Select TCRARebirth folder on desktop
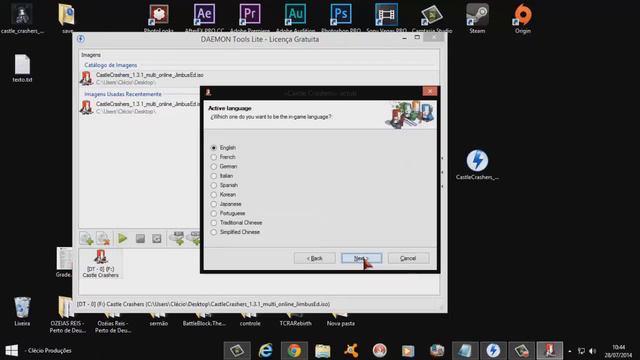The image size is (640, 360). point(296,320)
